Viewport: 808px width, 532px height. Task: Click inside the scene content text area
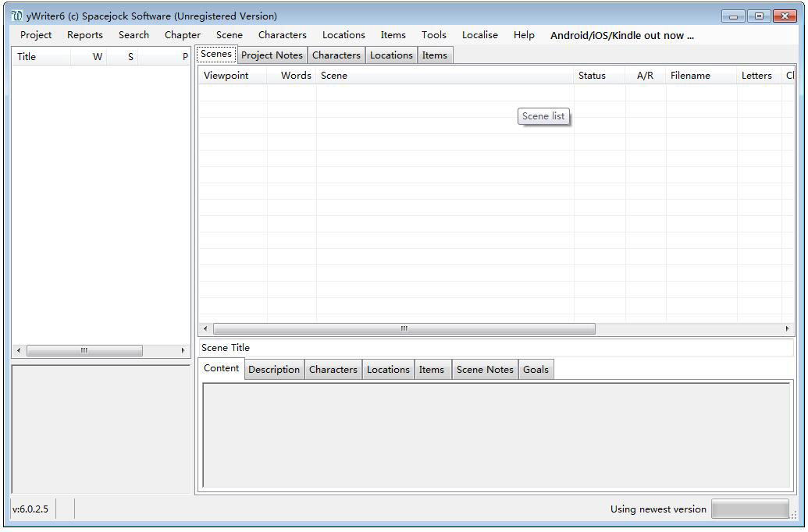tap(497, 435)
